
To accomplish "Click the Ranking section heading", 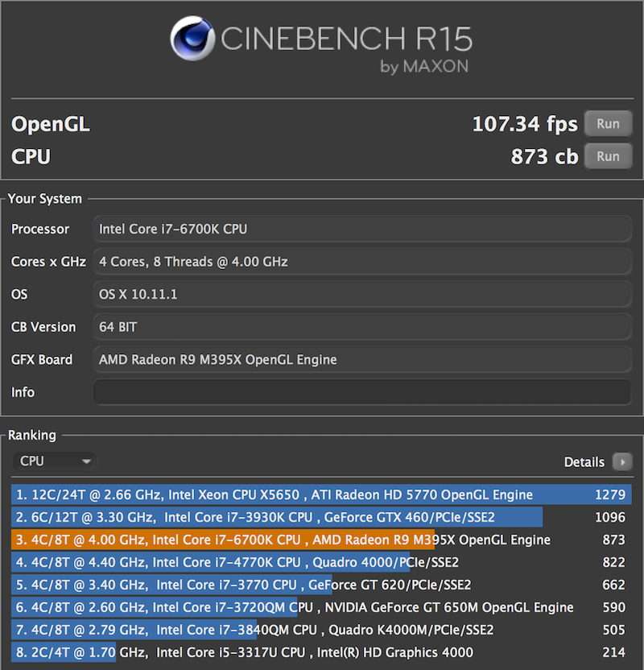I will coord(32,436).
